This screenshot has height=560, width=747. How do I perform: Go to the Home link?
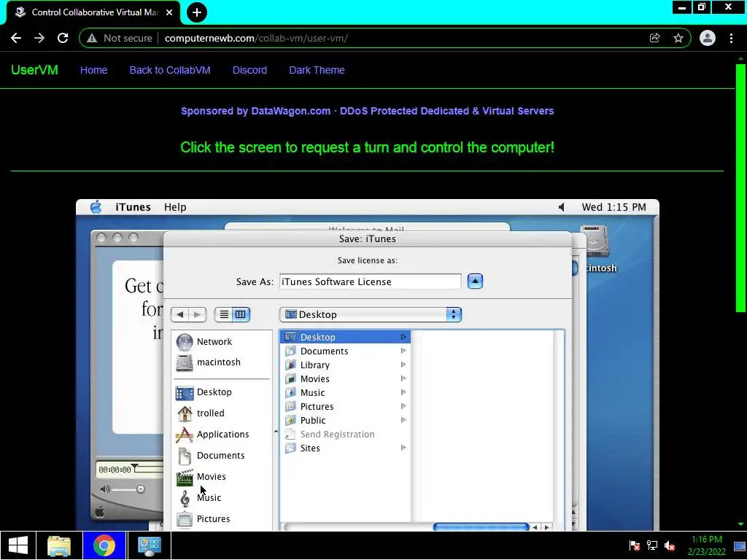pos(93,70)
